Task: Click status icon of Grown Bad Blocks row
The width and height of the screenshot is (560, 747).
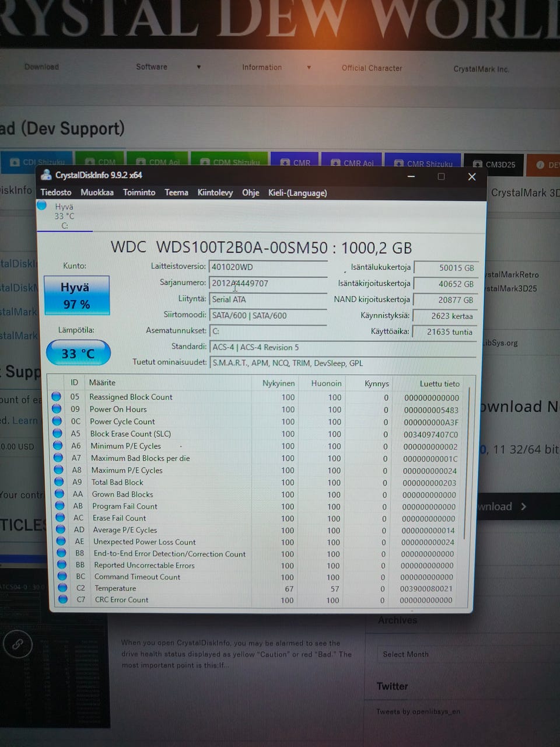Action: 60,494
